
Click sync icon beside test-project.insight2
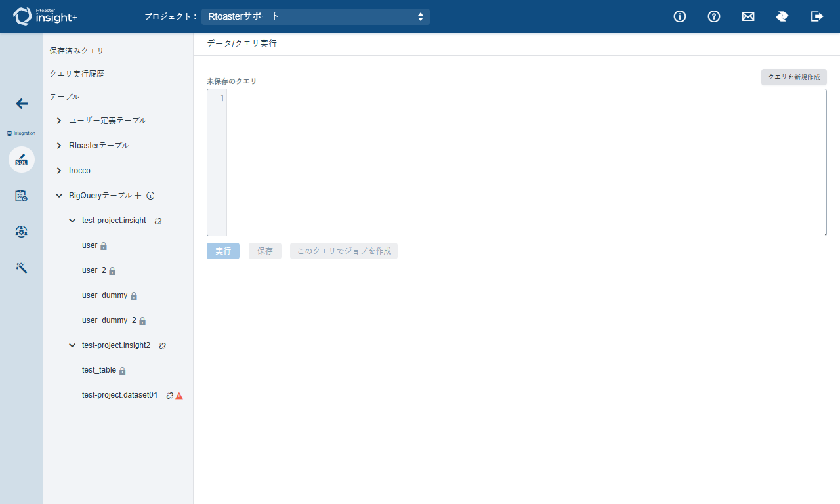(163, 346)
